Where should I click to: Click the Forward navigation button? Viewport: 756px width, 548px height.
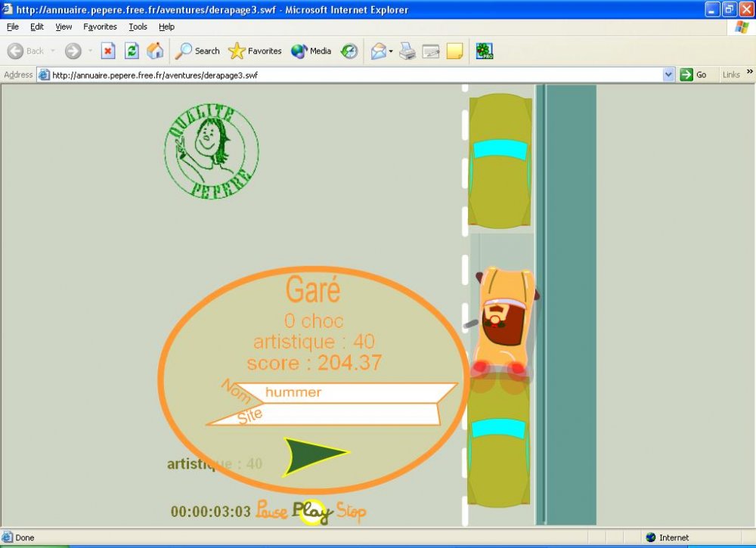pyautogui.click(x=73, y=51)
